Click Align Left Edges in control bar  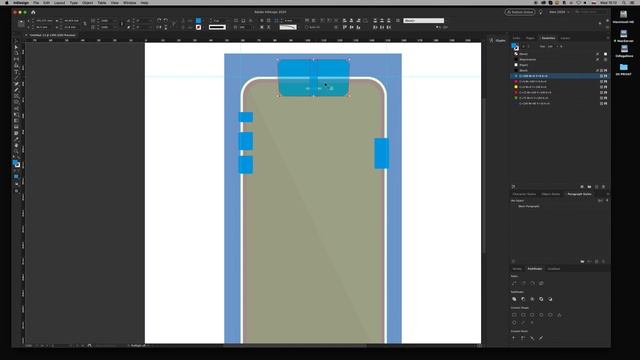pos(345,20)
